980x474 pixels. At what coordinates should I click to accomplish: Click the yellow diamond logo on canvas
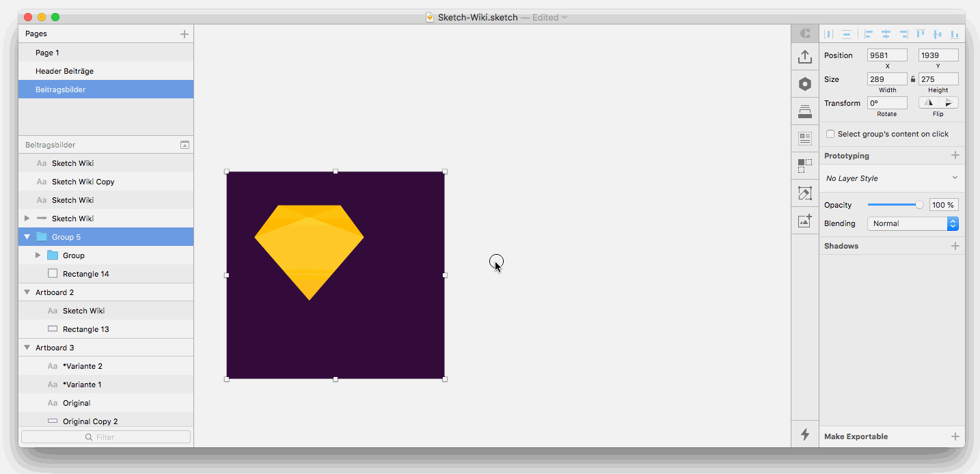[x=309, y=253]
